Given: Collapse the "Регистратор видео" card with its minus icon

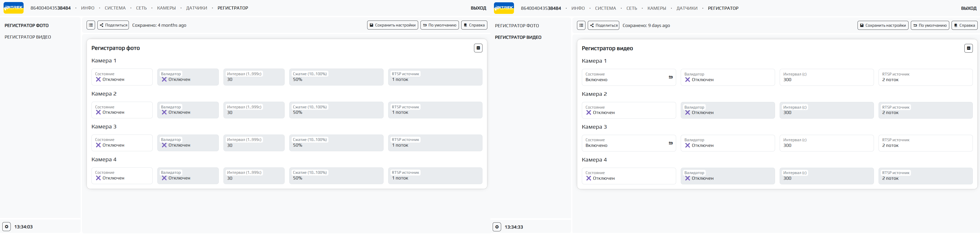Looking at the screenshot, I should (x=968, y=48).
